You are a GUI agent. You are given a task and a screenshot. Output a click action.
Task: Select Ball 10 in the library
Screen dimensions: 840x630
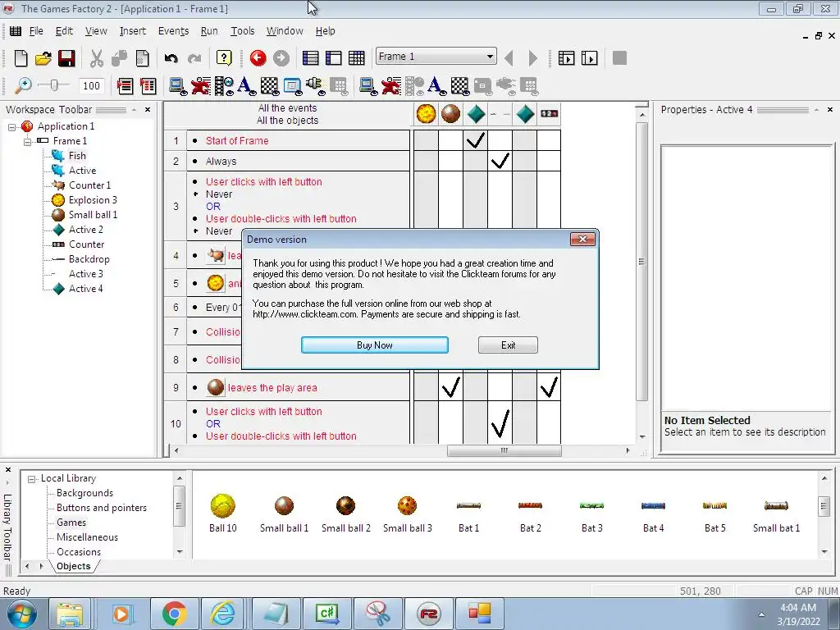coord(223,514)
